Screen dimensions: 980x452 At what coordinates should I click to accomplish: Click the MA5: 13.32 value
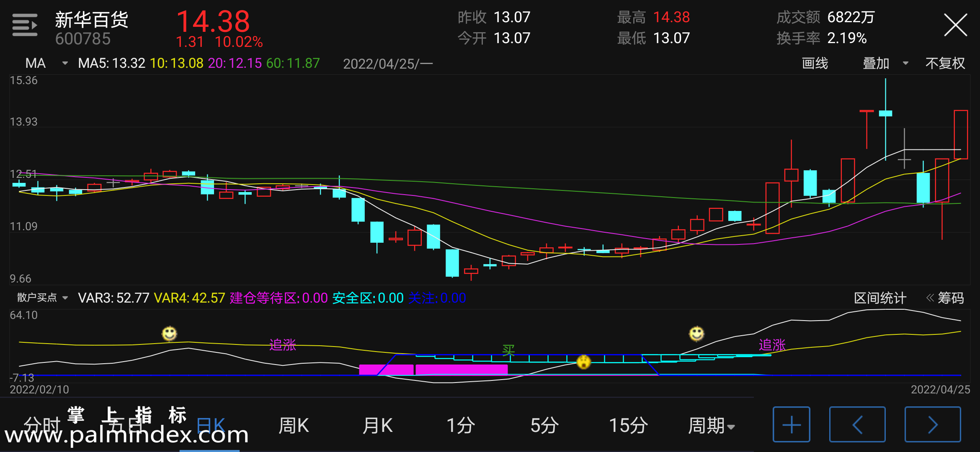coord(111,63)
